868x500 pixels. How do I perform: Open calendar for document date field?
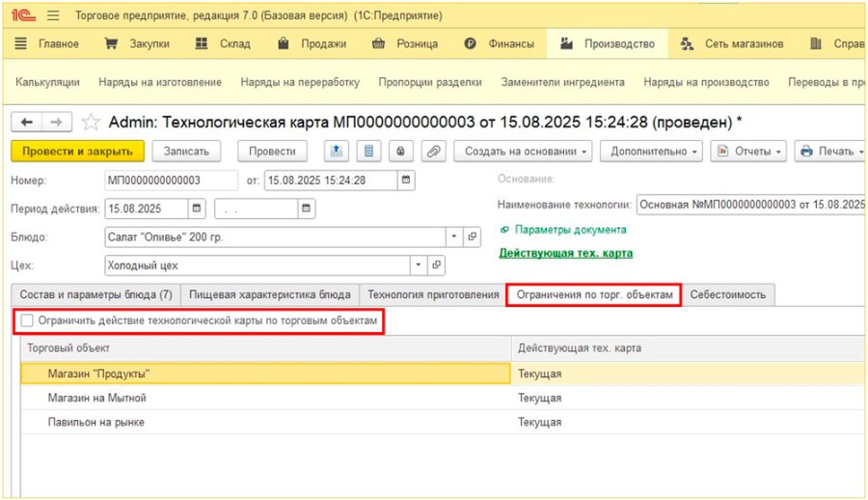pos(406,181)
